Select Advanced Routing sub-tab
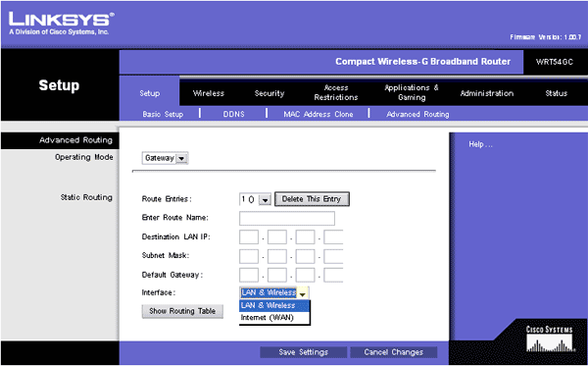Screen dimensions: 588x366 (417, 114)
